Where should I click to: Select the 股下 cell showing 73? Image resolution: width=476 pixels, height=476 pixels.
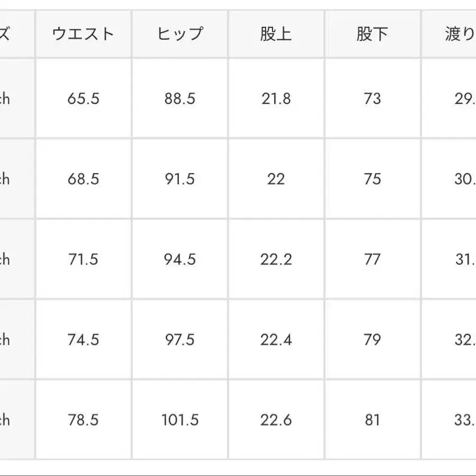[372, 98]
